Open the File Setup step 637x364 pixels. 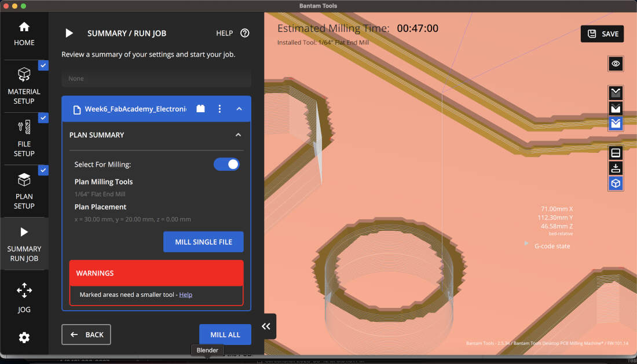pos(24,139)
